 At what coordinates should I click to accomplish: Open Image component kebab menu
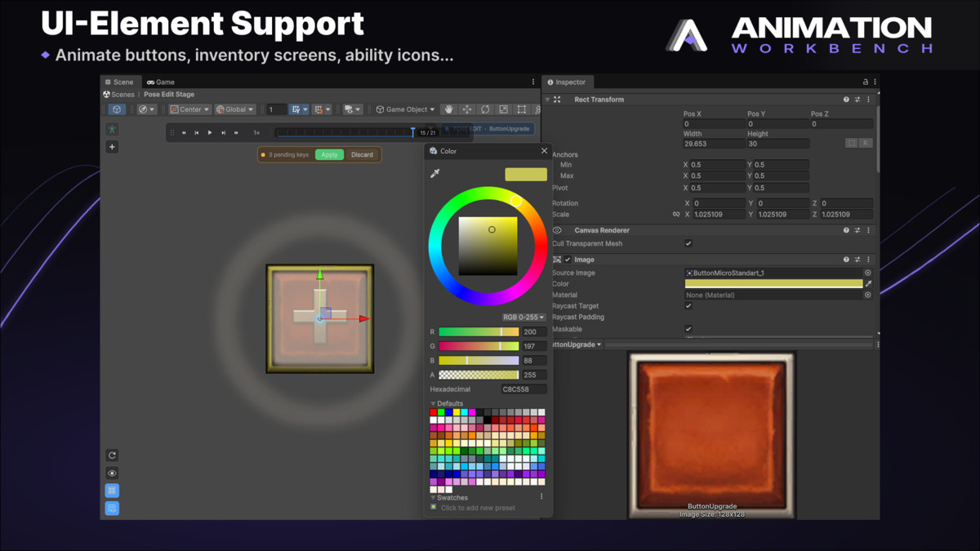tap(868, 260)
